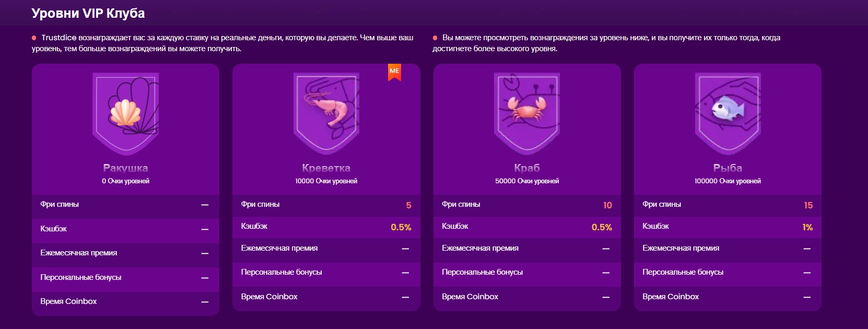Click Время Coinbox row in Ракушка card
This screenshot has width=868, height=329.
coord(125,301)
